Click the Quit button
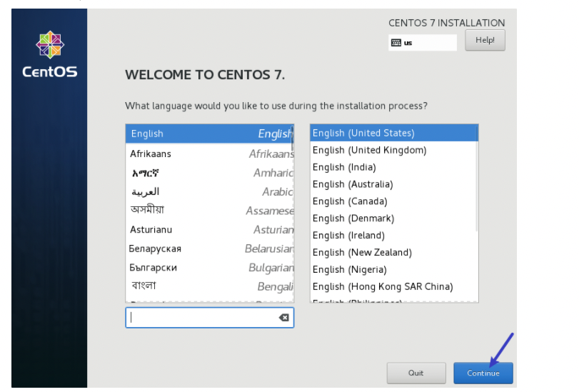This screenshot has width=579, height=392. tap(416, 373)
